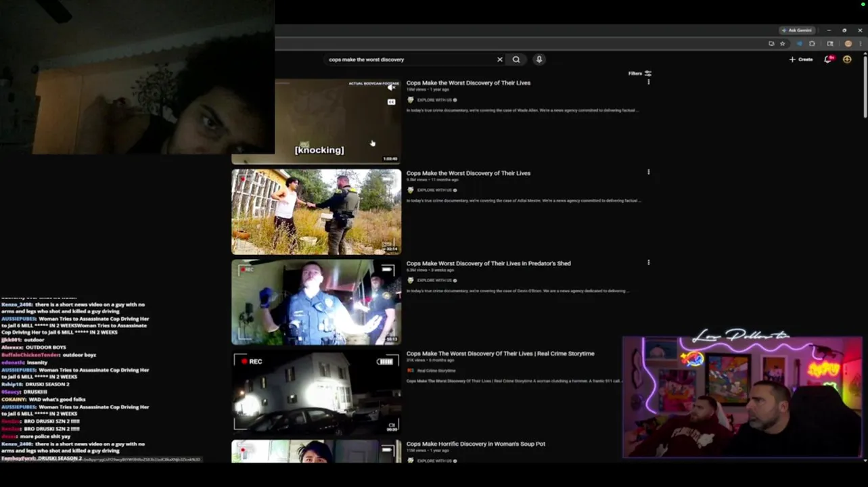Open 'Horrific Discovery in Woman's Soup Pot' title
This screenshot has width=868, height=487.
[476, 444]
